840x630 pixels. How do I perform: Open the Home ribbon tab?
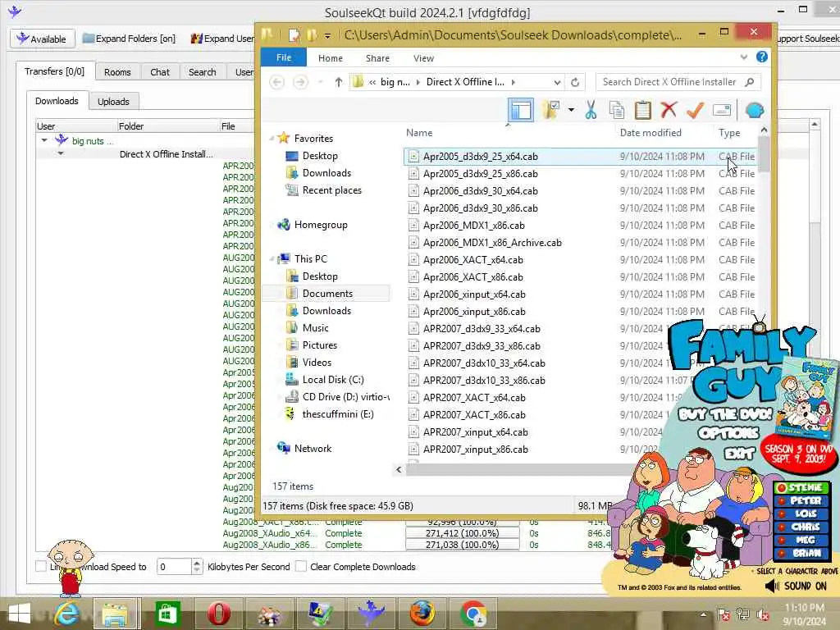point(330,58)
